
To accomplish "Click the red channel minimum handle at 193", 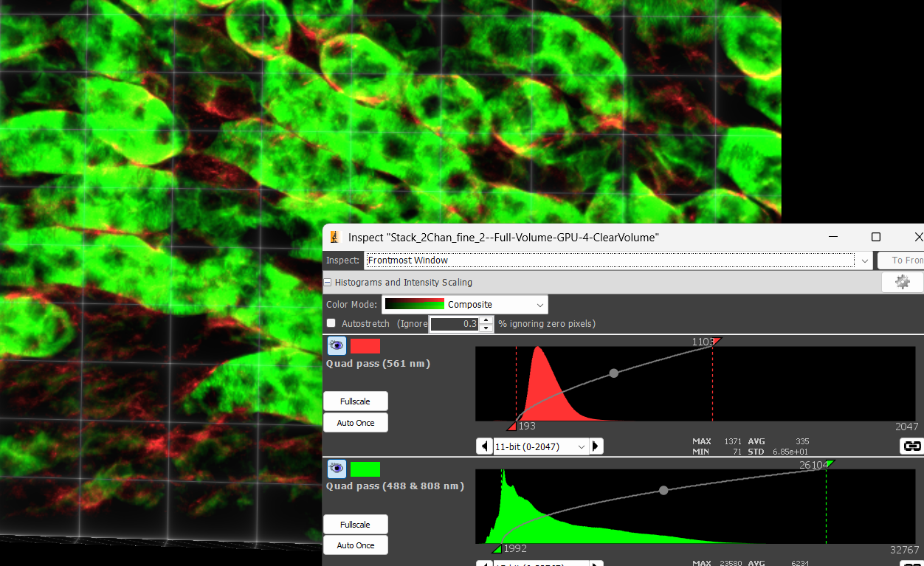I will click(511, 427).
